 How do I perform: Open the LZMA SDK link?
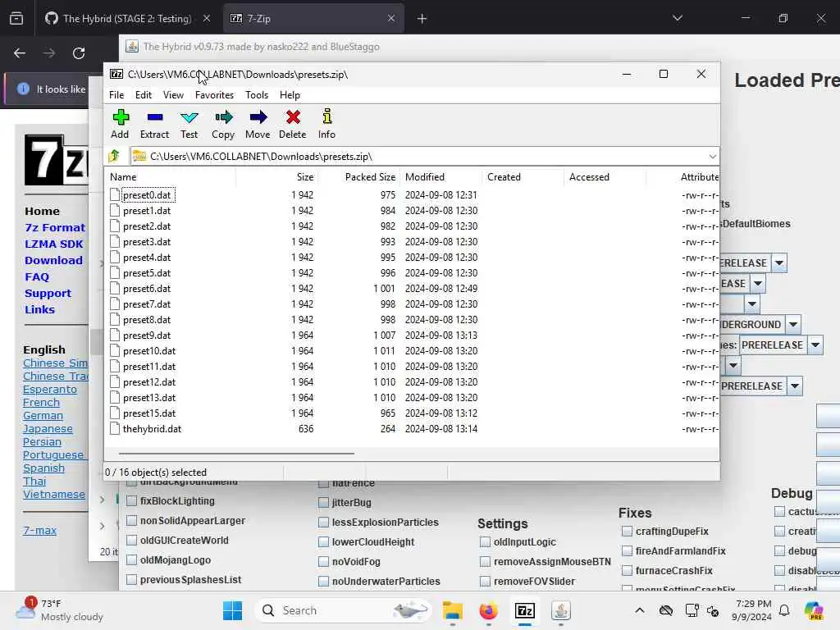click(53, 244)
